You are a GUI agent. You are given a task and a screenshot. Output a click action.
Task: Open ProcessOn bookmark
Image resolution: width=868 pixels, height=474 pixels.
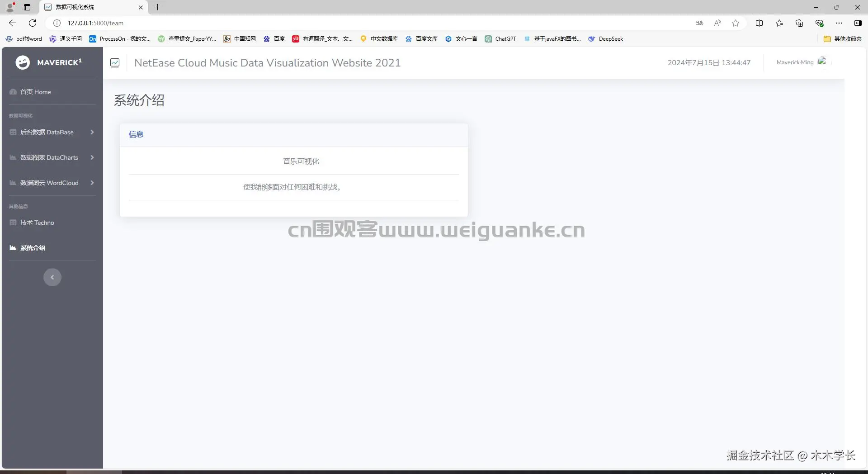(120, 39)
